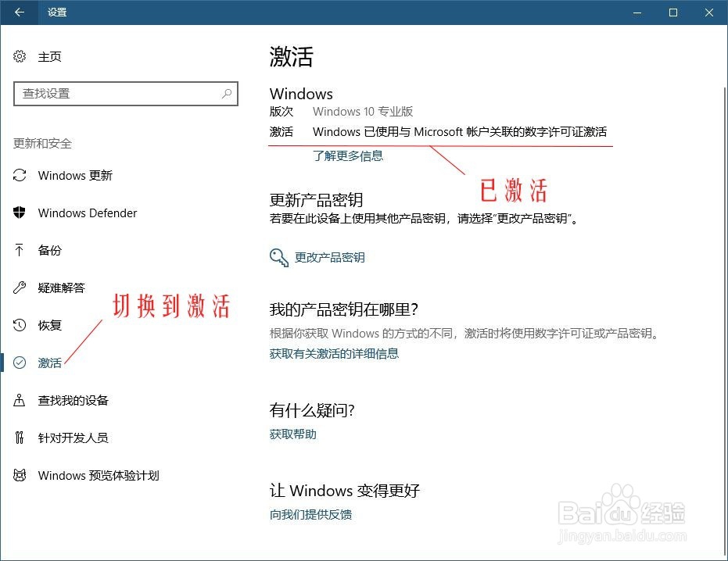The width and height of the screenshot is (728, 561).
Task: Open the 获取帮助 link
Action: [x=292, y=434]
